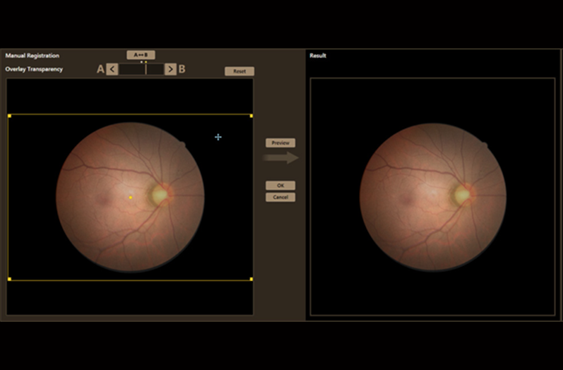Click the Cancel button
Screen dimensions: 563x370
[280, 197]
